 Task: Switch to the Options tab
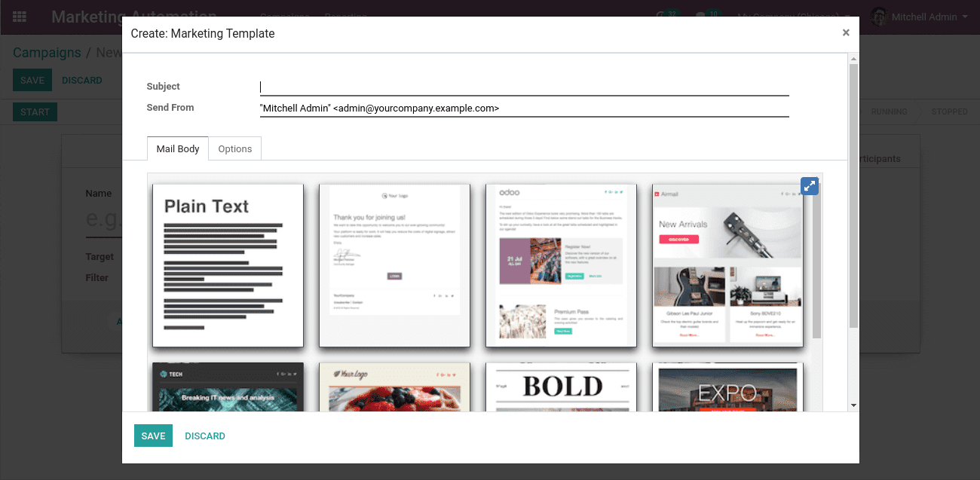235,148
